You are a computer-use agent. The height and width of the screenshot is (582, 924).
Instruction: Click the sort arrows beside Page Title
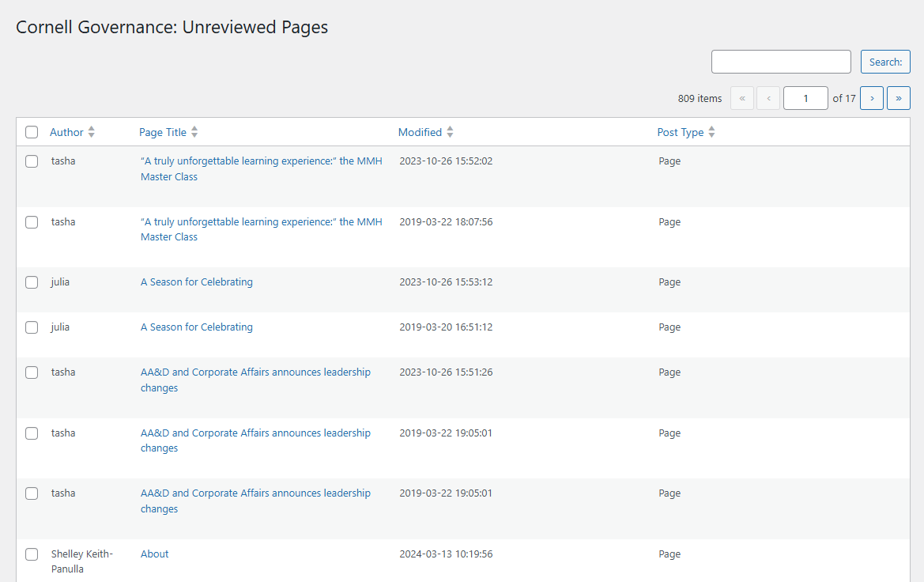194,132
